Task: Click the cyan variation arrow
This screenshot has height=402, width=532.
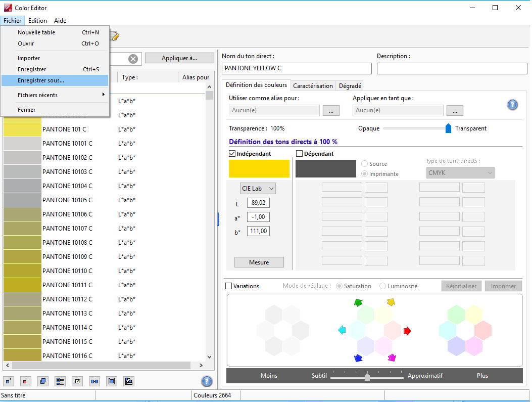Action: coord(342,330)
